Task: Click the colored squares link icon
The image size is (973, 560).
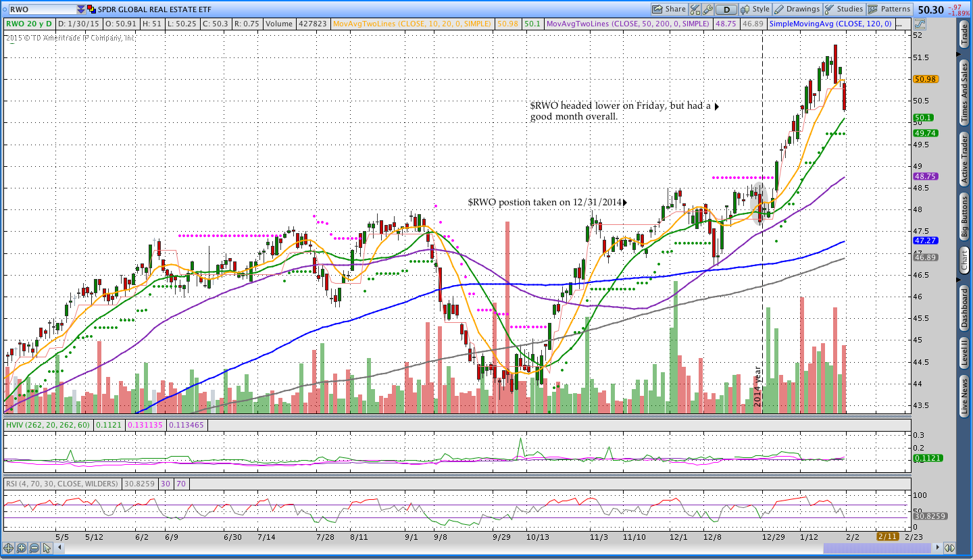Action: tap(92, 9)
